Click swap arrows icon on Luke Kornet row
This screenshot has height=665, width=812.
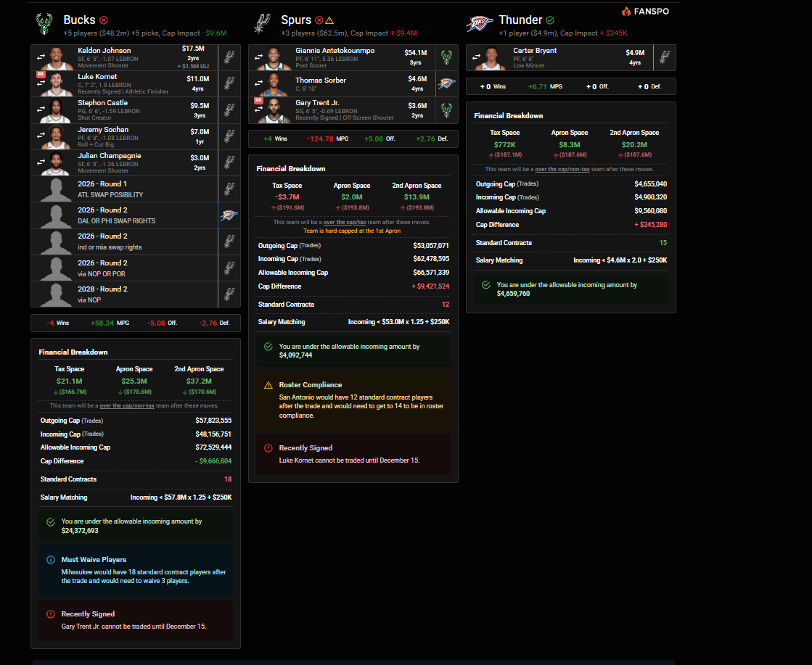click(41, 83)
